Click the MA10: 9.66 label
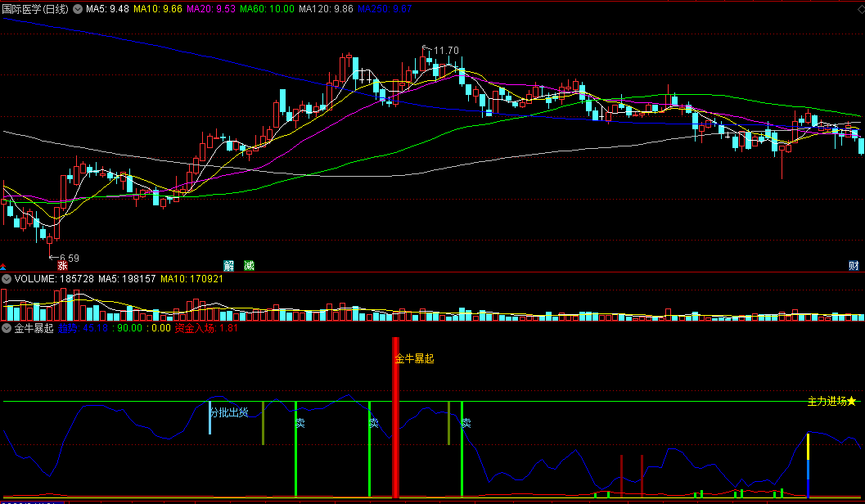This screenshot has height=504, width=865. (158, 9)
